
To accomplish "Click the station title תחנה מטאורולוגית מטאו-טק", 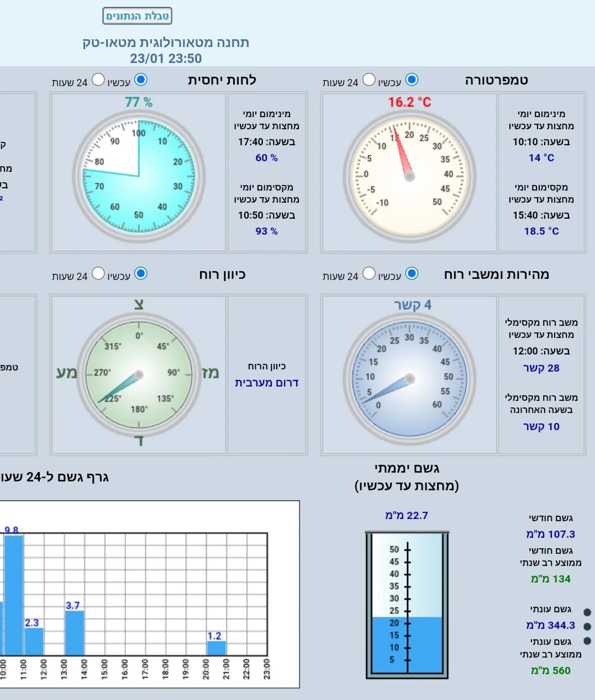I will pyautogui.click(x=166, y=43).
